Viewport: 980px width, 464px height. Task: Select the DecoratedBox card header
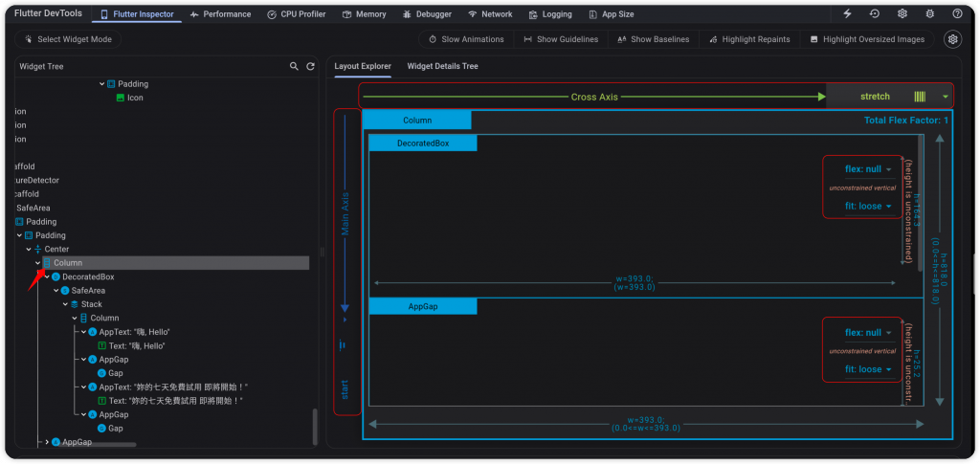point(423,143)
